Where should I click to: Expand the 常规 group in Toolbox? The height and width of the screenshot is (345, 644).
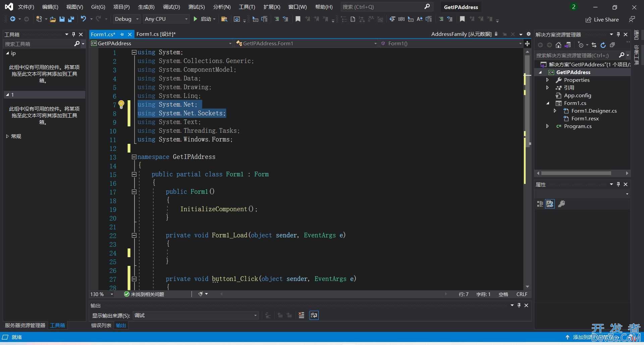(7, 136)
